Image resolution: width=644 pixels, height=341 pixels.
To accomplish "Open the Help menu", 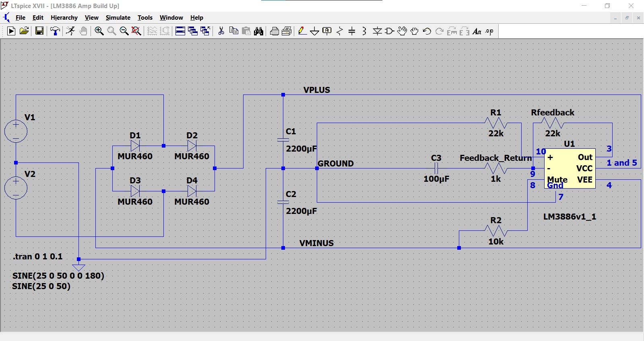I will [197, 18].
